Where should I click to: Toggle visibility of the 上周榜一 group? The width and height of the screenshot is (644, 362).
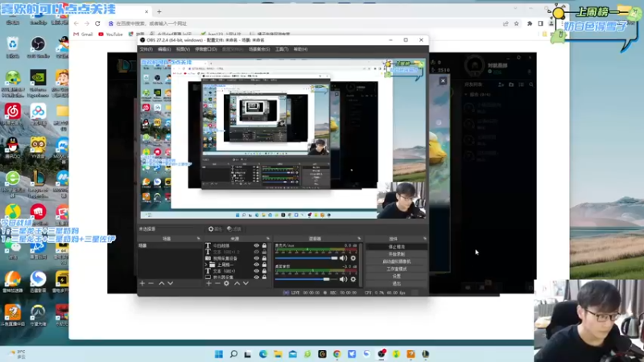pos(257,265)
